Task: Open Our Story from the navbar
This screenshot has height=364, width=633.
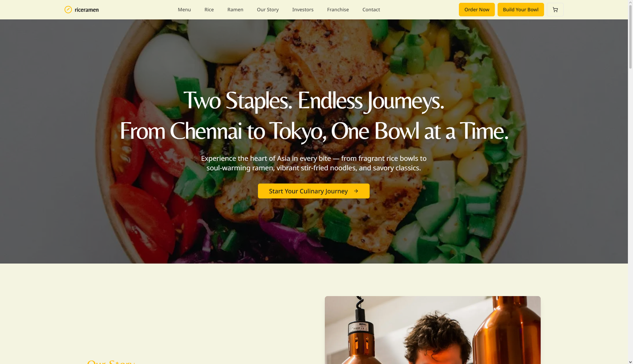Action: 268,9
